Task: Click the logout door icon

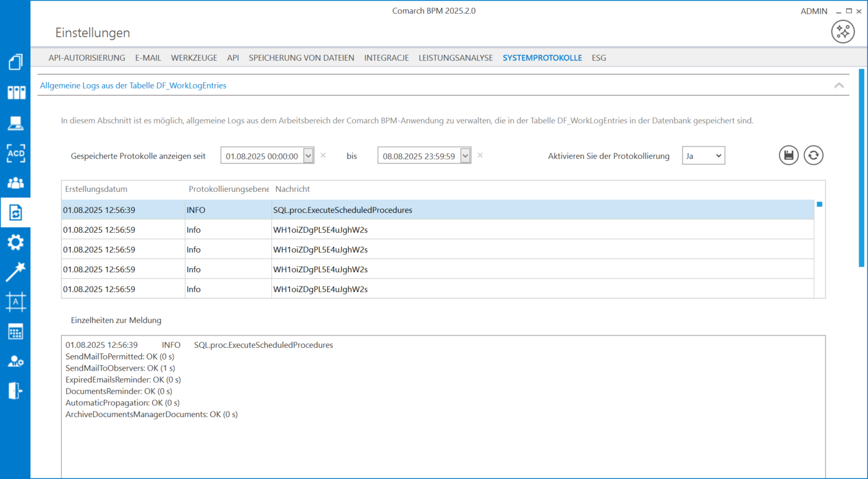Action: [15, 391]
